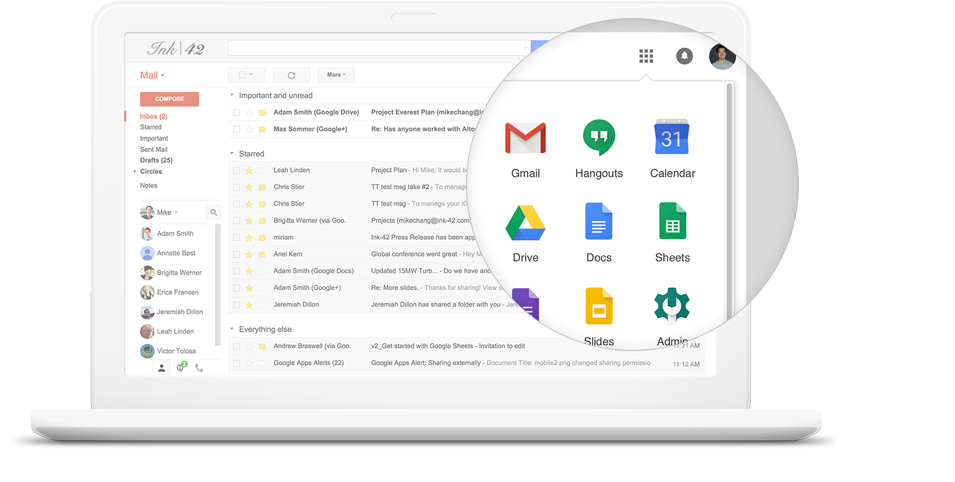Viewport: 955px width, 482px height.
Task: Open chat contact Annette Best
Action: coord(175,253)
